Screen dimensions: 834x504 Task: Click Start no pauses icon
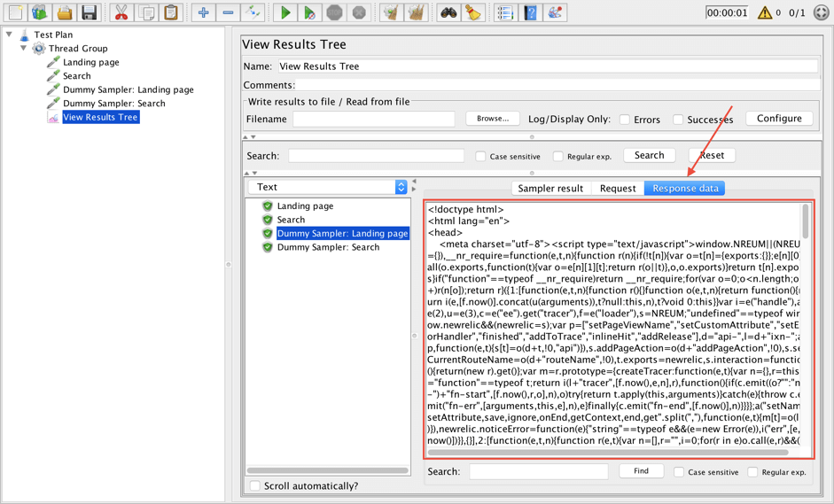[309, 12]
